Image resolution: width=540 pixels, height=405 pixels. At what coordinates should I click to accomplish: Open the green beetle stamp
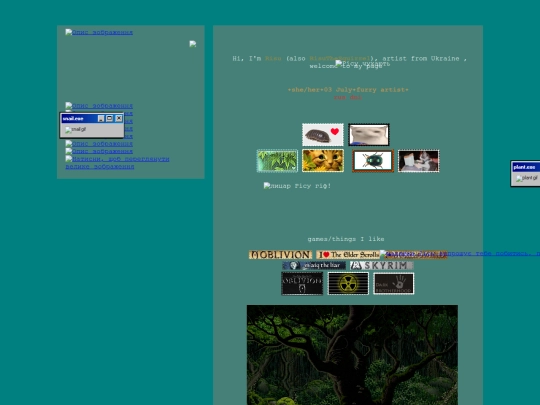[x=373, y=161]
